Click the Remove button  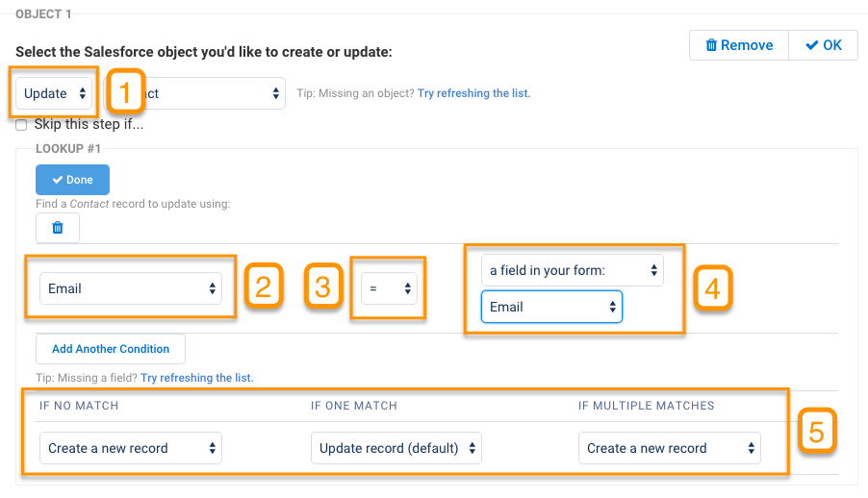[x=738, y=45]
